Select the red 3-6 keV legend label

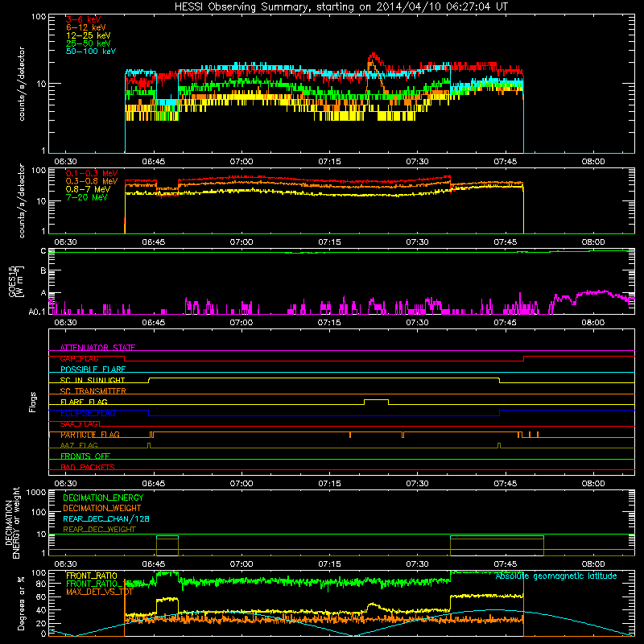point(84,19)
